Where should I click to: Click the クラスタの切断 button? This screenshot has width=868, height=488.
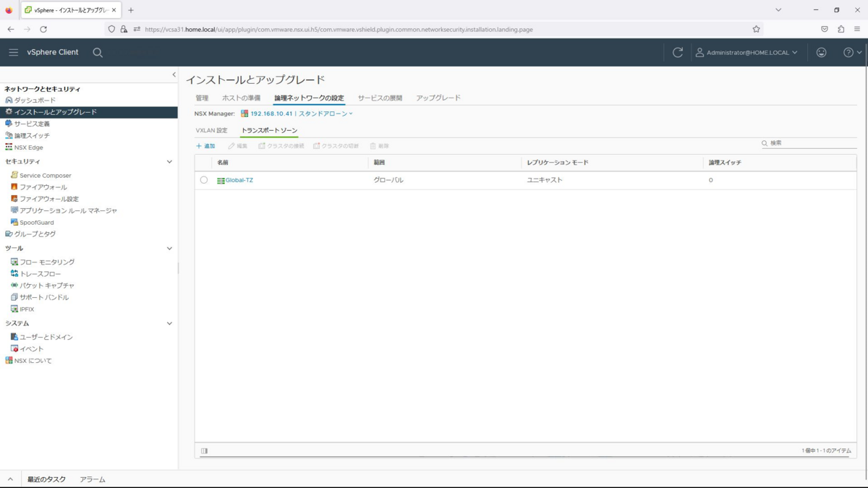point(336,146)
